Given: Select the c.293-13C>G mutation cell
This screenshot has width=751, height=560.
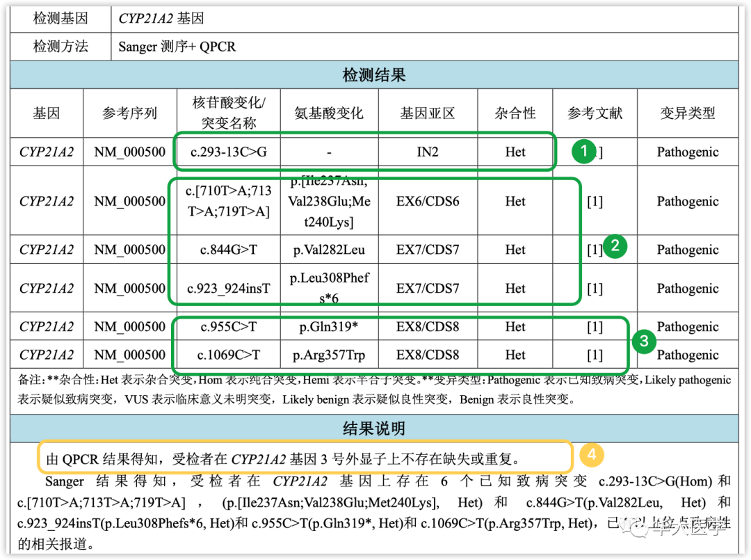Looking at the screenshot, I should tap(229, 152).
